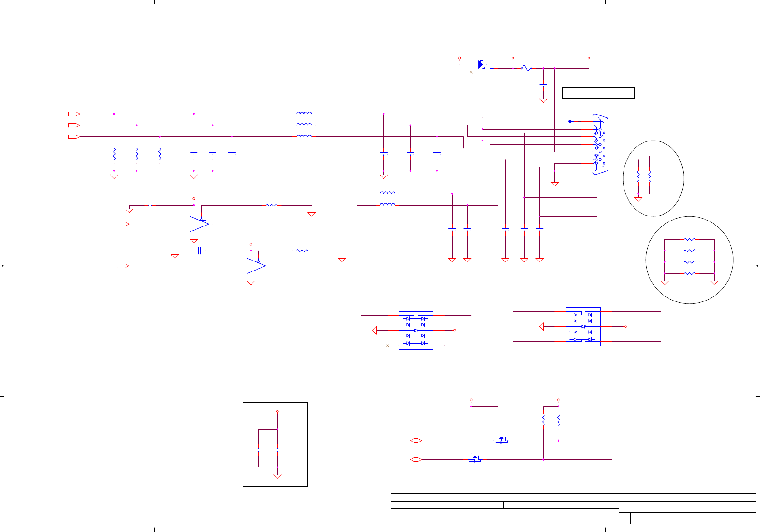Select the upper buffer amplifier triangle
760x532 pixels.
click(x=199, y=224)
